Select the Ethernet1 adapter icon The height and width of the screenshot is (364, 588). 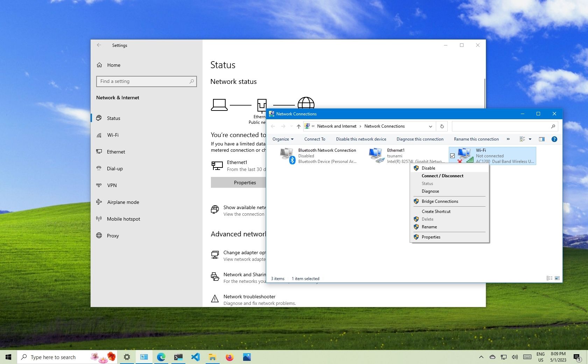click(x=377, y=155)
